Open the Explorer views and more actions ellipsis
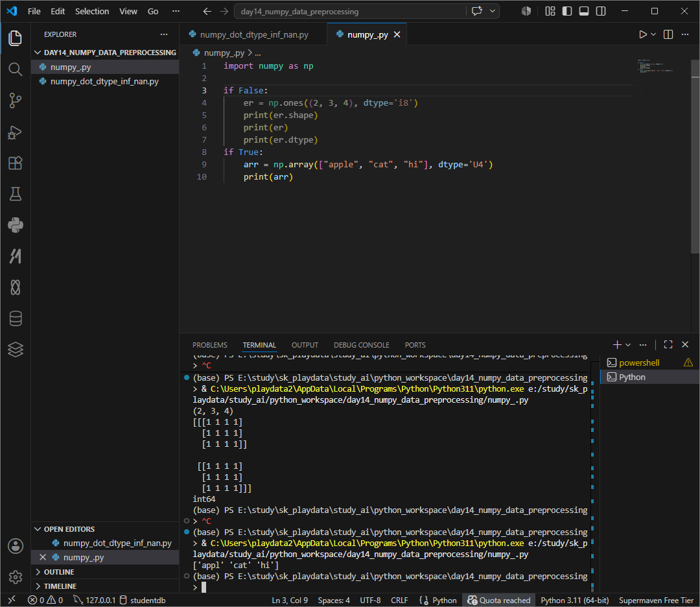This screenshot has height=607, width=700. [x=164, y=34]
